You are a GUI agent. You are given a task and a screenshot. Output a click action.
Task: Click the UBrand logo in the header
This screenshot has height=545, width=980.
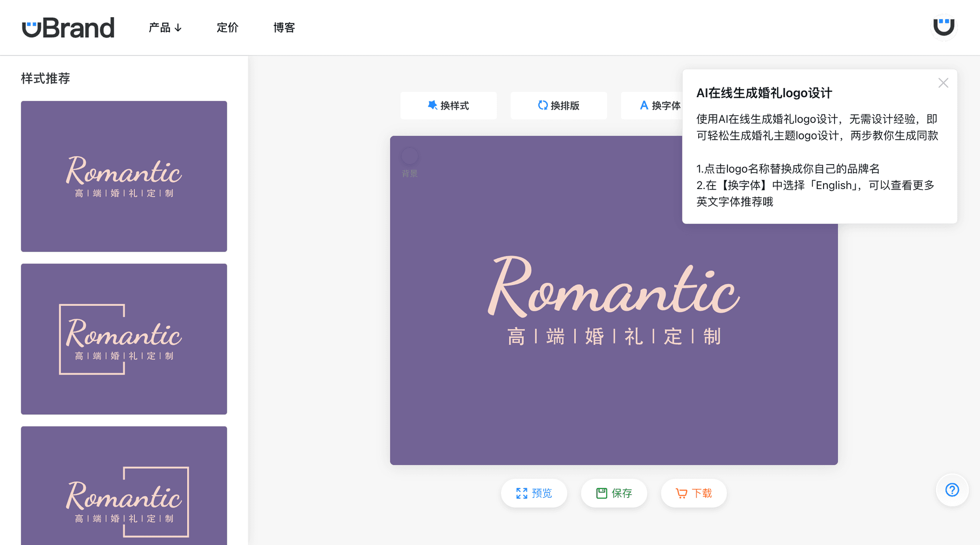click(68, 27)
